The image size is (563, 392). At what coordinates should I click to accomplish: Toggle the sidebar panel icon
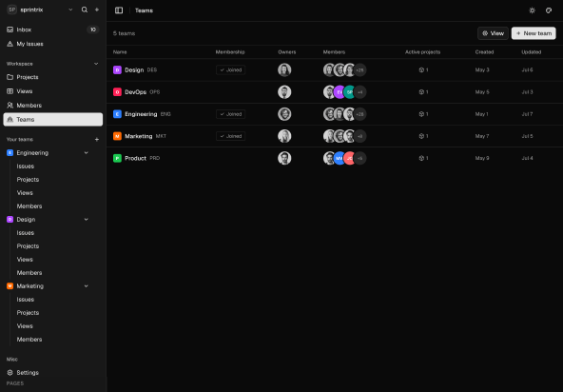coord(119,10)
